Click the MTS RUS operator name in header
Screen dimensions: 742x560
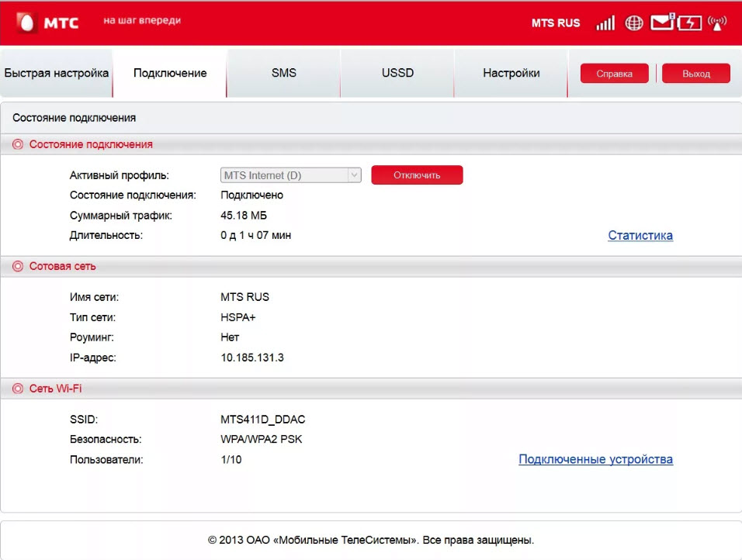click(x=556, y=22)
